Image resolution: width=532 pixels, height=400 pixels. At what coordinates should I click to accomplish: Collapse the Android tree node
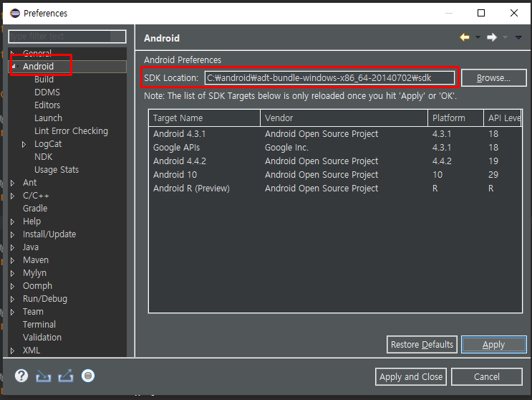14,66
